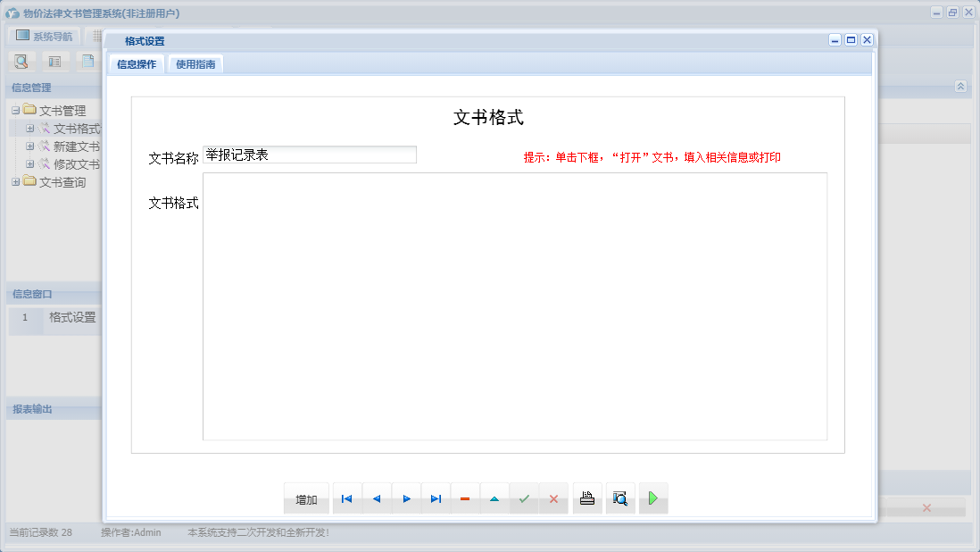This screenshot has height=552, width=980.
Task: Confirm changes with the green check icon
Action: click(x=524, y=498)
